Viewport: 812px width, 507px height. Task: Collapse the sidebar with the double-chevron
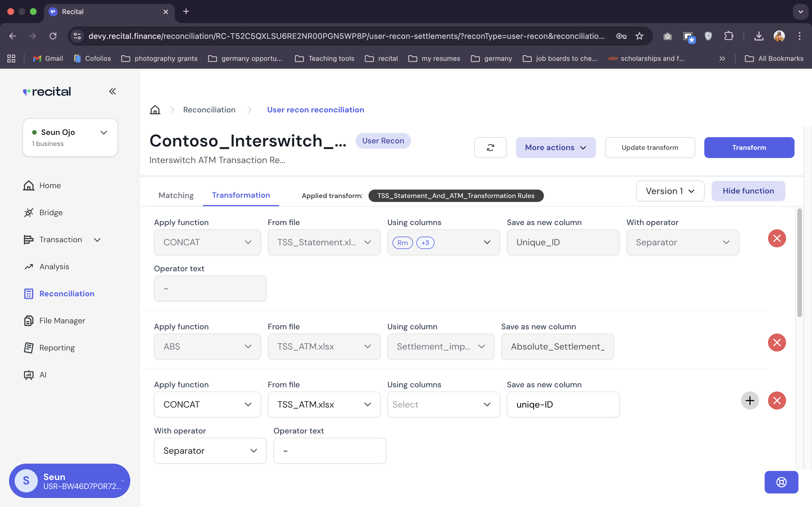point(112,91)
